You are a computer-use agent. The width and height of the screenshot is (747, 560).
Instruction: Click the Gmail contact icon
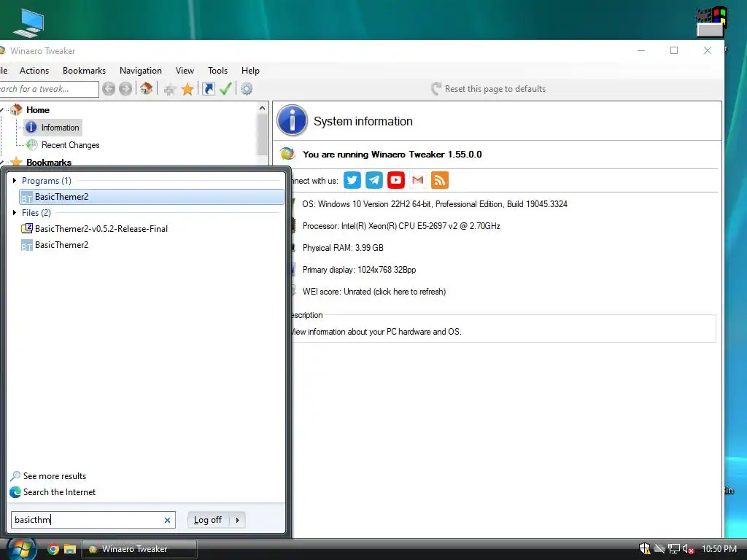(418, 180)
